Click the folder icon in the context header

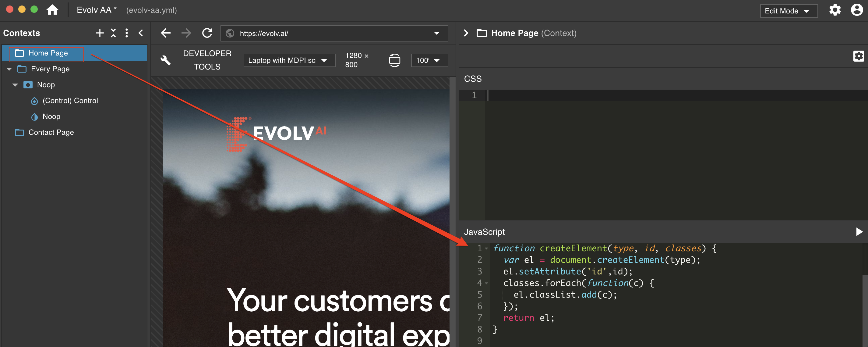coord(482,33)
